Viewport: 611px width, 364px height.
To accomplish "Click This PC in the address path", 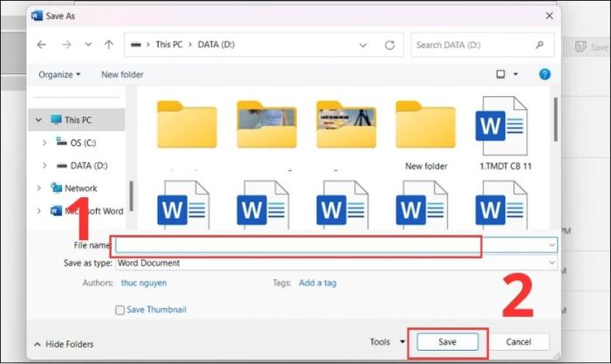I will click(168, 45).
